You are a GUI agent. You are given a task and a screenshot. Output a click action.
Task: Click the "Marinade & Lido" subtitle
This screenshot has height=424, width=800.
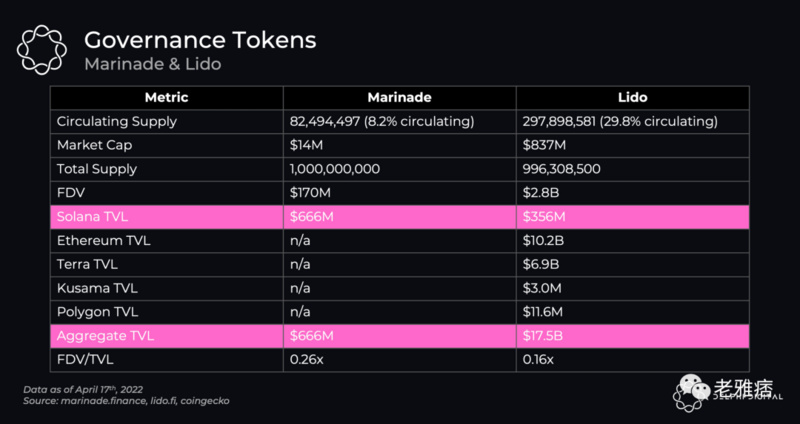click(x=151, y=65)
